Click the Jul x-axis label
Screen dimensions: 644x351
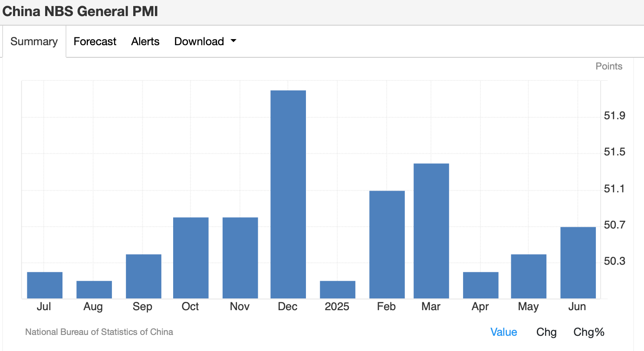[44, 307]
